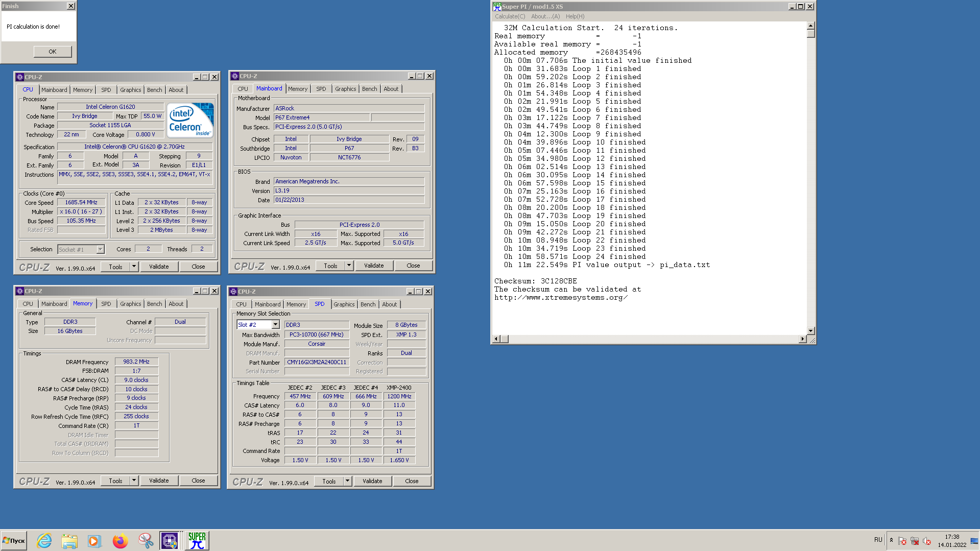The image size is (980, 551).
Task: Switch to Super PI taskbar icon
Action: (x=197, y=540)
